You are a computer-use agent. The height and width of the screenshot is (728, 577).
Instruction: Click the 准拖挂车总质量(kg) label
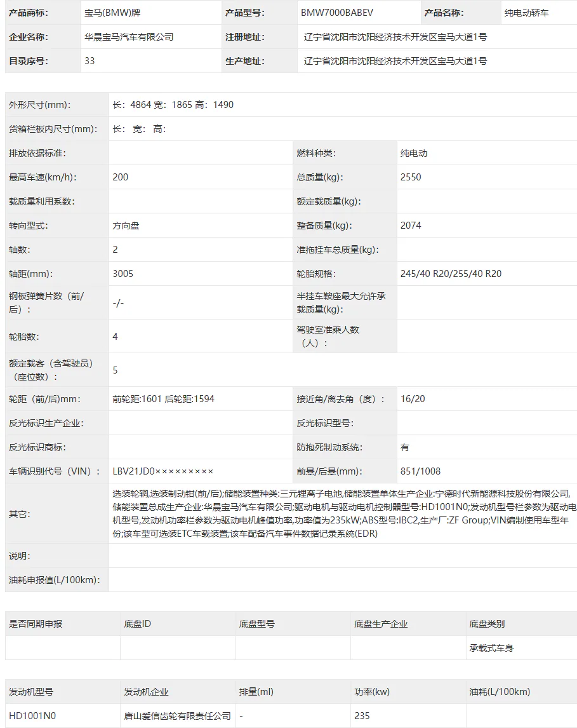pos(338,249)
